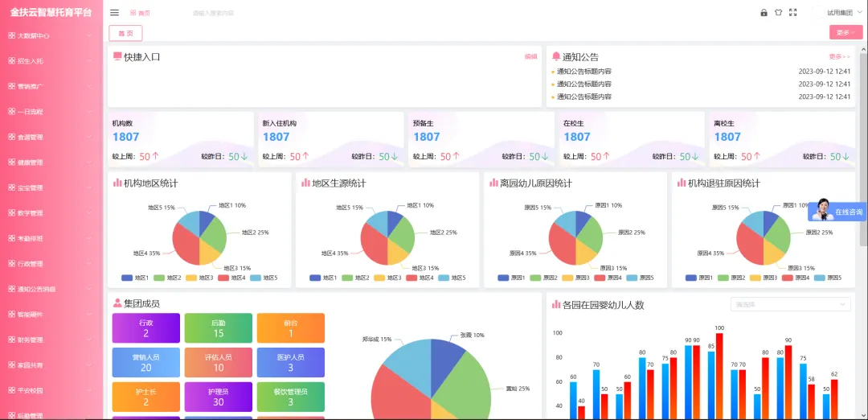Screen dimensions: 868x420
Task: Open the first 通知公告标题内容 notice
Action: tap(584, 72)
